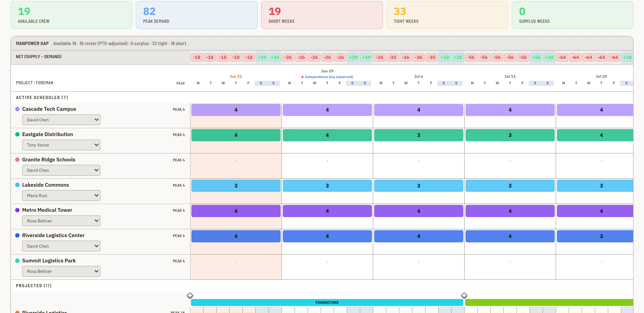
Task: Click the milestone diamond at end of Foundations
Action: point(464,295)
